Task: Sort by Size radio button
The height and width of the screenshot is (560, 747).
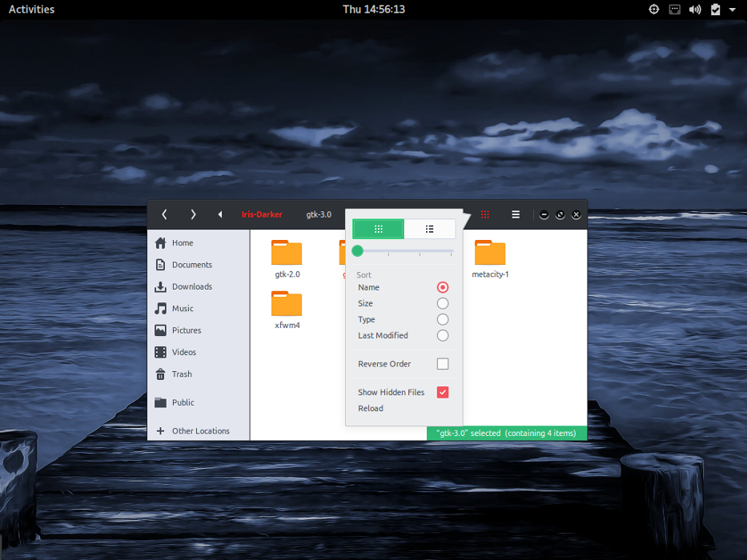Action: [x=443, y=303]
